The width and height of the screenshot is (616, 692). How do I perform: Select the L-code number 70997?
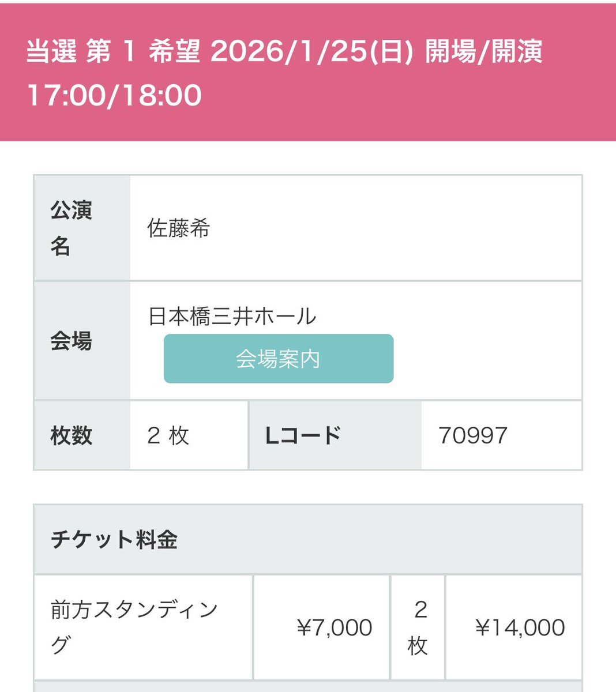473,435
